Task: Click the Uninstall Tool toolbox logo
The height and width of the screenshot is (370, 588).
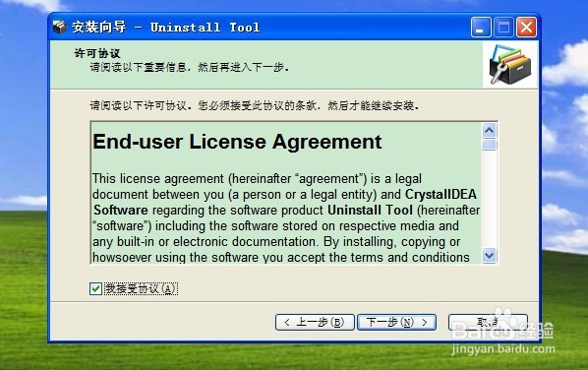Action: pyautogui.click(x=510, y=65)
